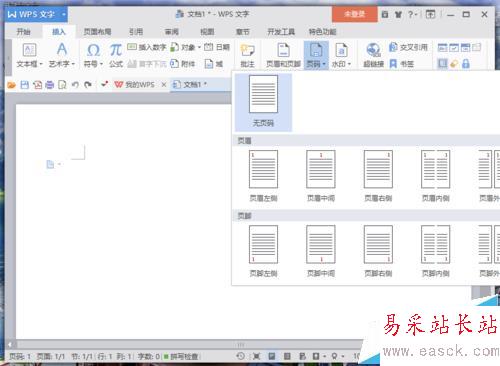Switch to the 我的WPS document tab
500x366 pixels.
[x=135, y=85]
